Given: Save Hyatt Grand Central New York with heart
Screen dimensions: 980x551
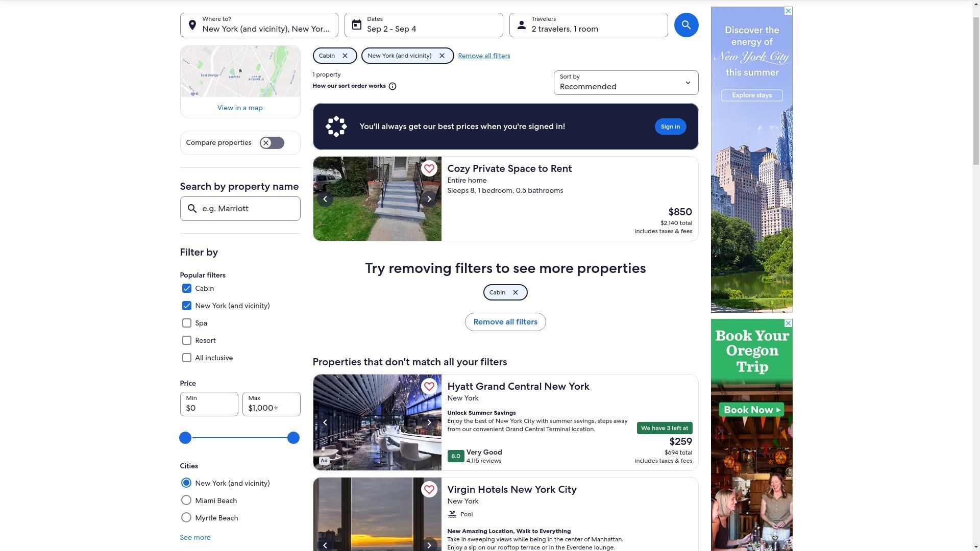Looking at the screenshot, I should (x=429, y=386).
